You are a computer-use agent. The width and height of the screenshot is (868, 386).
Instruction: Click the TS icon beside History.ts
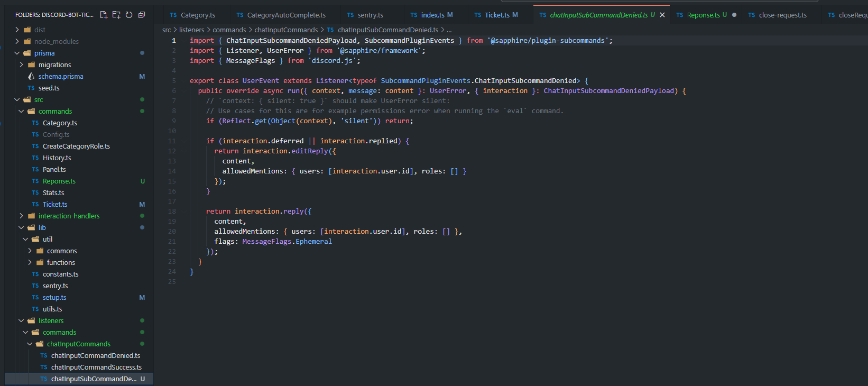tap(35, 158)
